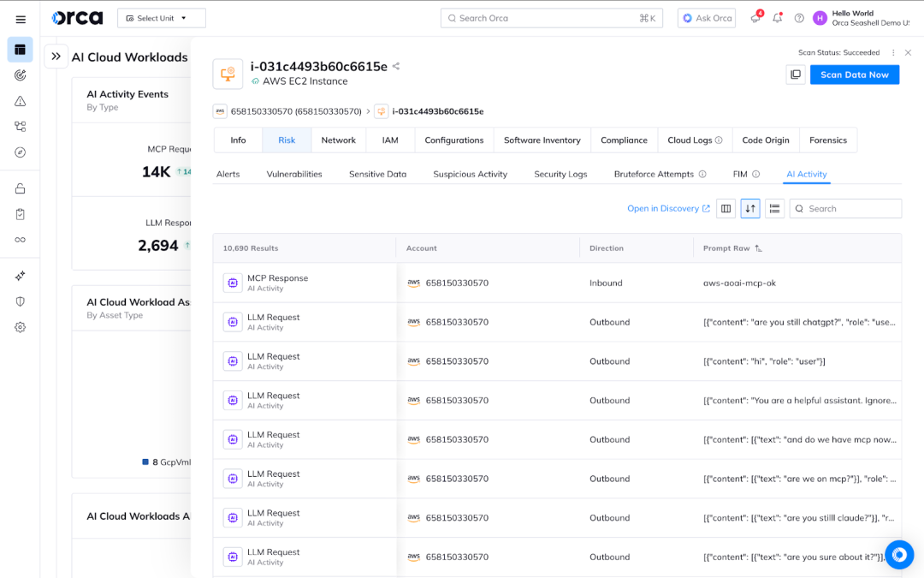924x578 pixels.
Task: Open the three-dot menu near Scan Status
Action: 892,51
